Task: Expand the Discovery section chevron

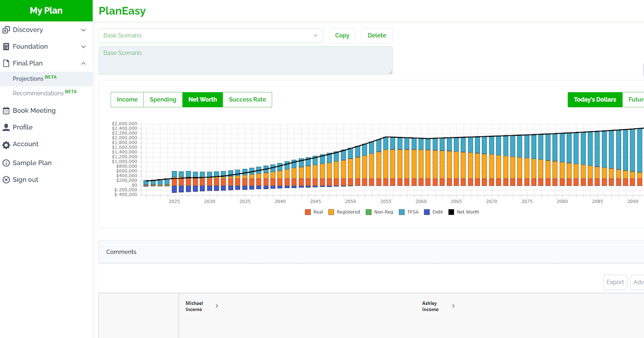Action: pyautogui.click(x=83, y=30)
